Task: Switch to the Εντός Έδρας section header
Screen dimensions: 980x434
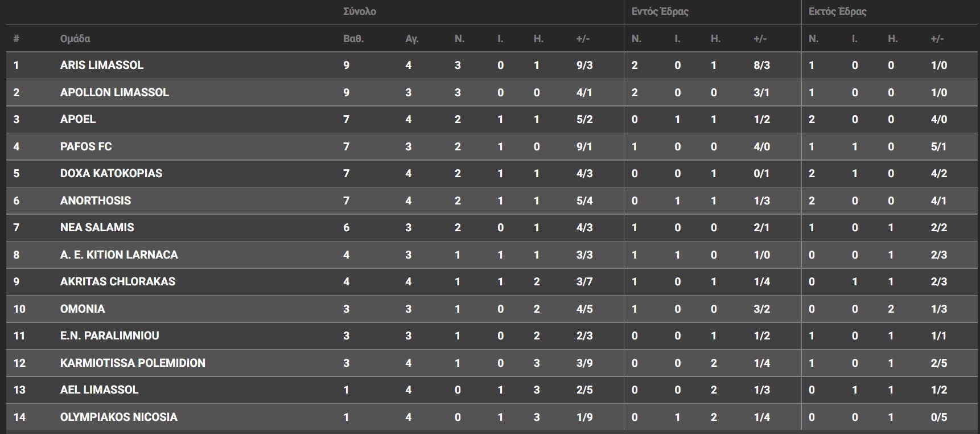Action: click(x=660, y=11)
